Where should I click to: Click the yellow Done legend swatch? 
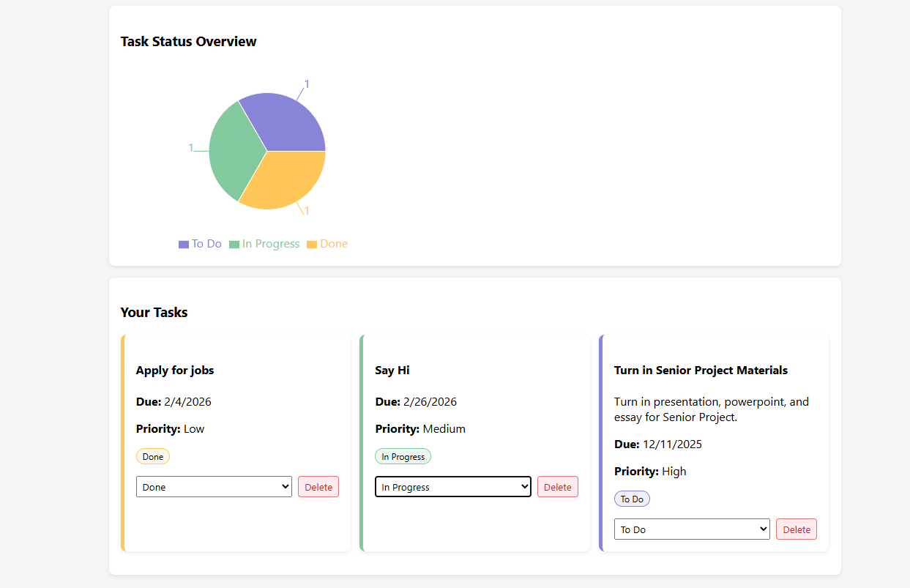(x=312, y=245)
